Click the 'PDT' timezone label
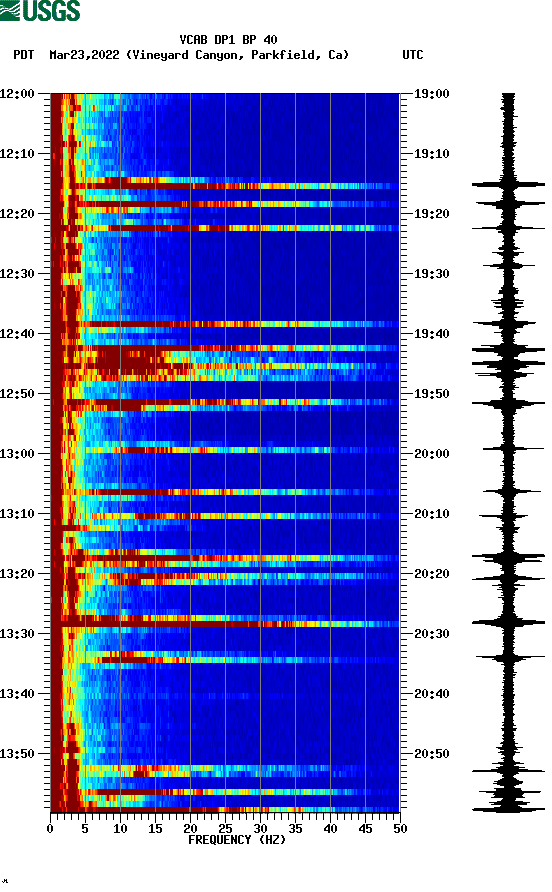 (x=24, y=55)
